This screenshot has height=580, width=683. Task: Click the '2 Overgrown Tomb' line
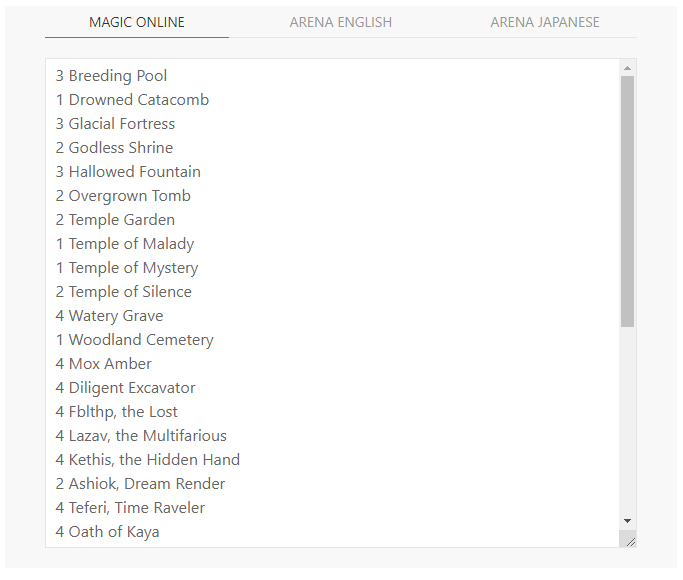point(123,196)
